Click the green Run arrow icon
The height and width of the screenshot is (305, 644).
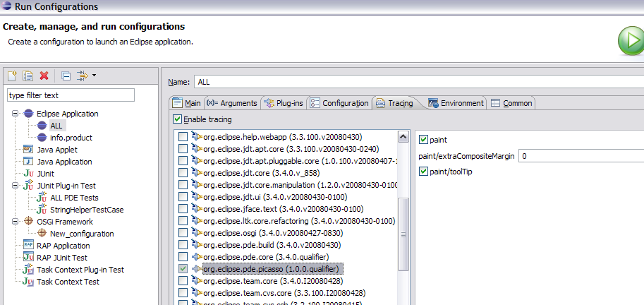[x=632, y=41]
